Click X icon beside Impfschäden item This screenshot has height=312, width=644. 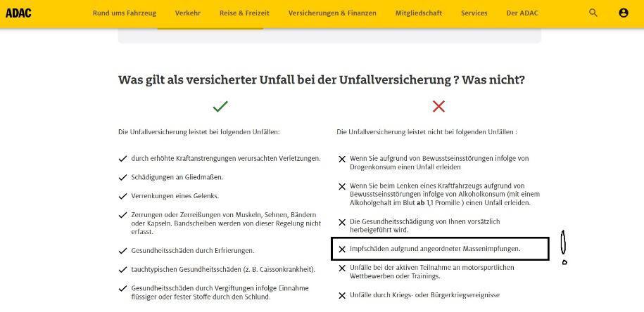[342, 249]
